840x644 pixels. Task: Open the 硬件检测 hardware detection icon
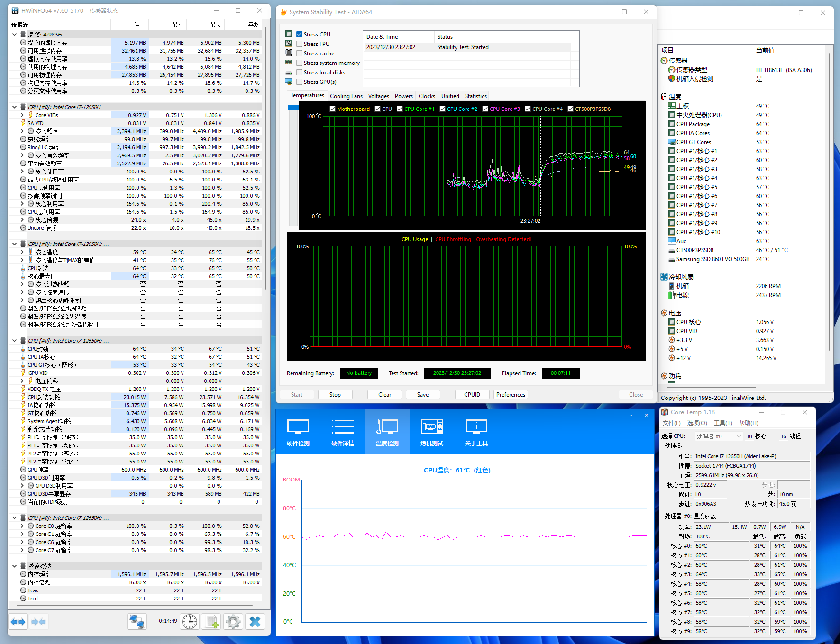(x=298, y=432)
